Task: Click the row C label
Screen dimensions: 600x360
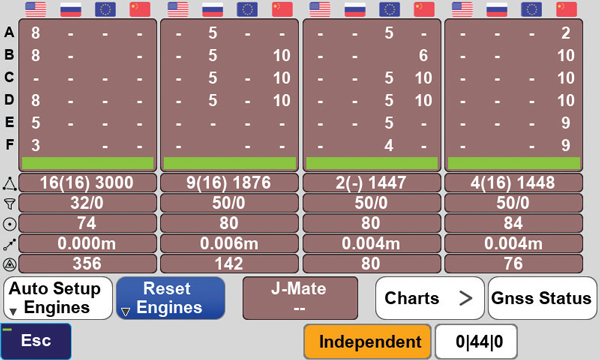Action: click(9, 77)
